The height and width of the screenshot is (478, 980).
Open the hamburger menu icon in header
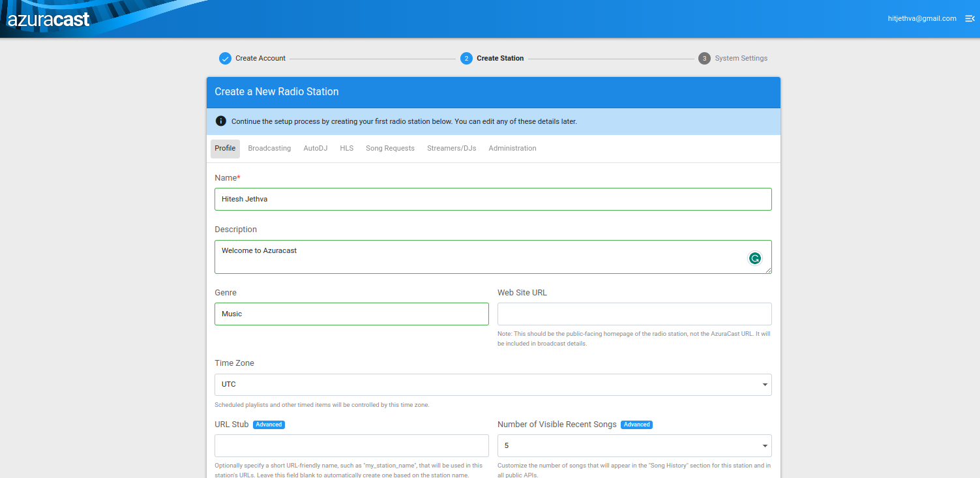click(x=970, y=19)
